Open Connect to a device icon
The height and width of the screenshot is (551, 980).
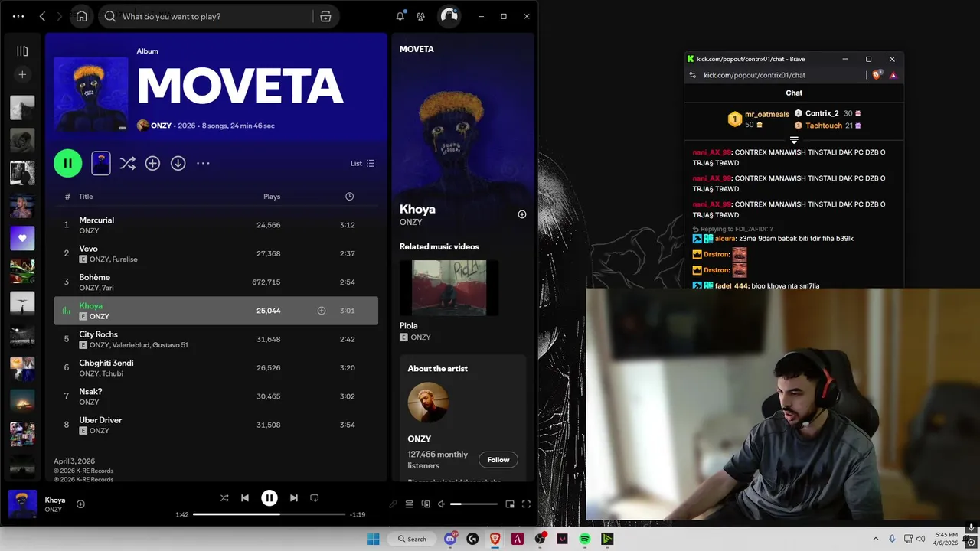[426, 504]
